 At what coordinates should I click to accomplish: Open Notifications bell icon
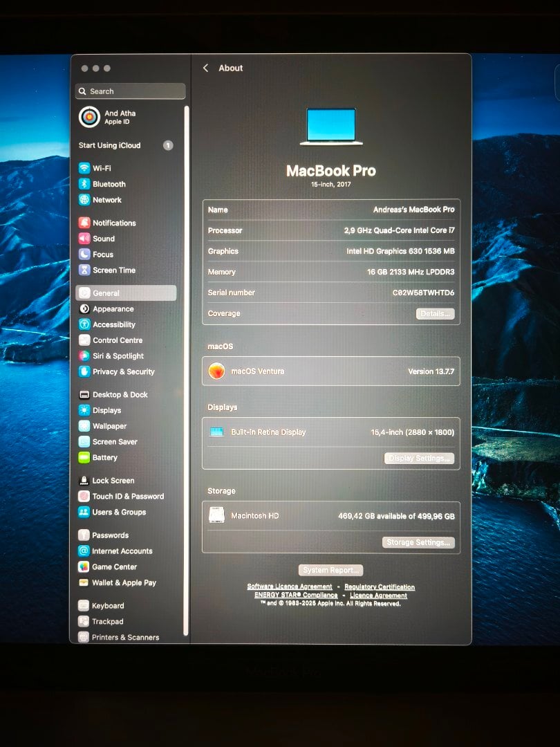pyautogui.click(x=84, y=223)
